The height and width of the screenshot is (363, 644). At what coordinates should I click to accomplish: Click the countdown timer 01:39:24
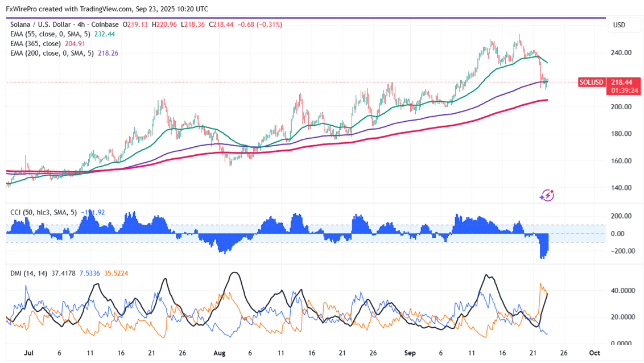coord(624,90)
